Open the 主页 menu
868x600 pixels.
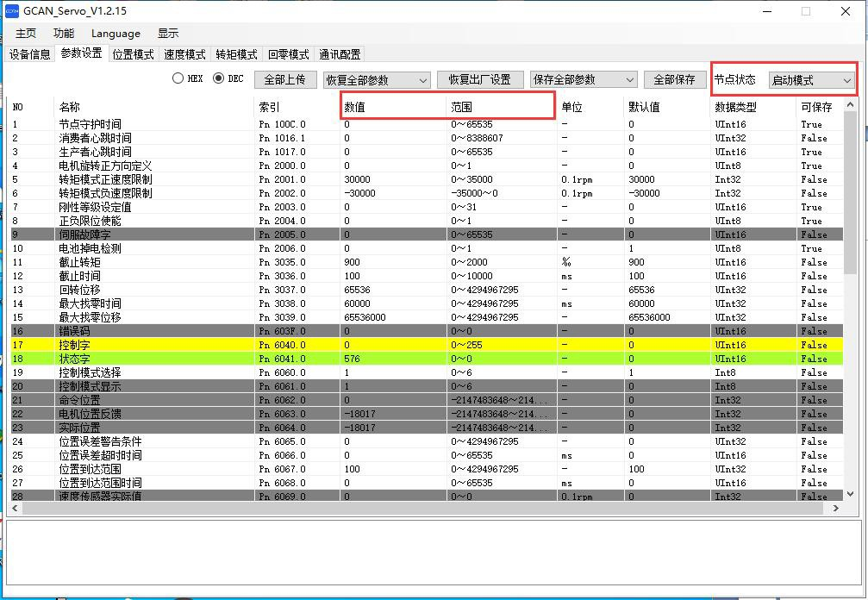[x=26, y=33]
